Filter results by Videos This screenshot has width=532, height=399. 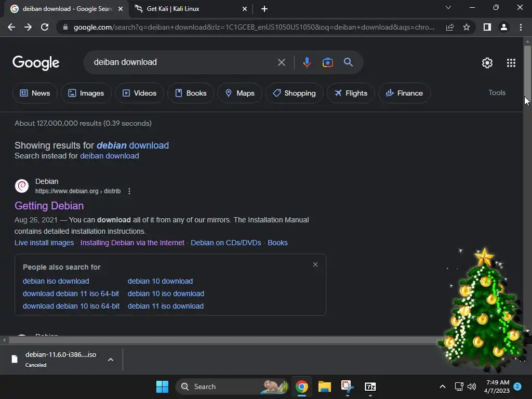coord(139,93)
